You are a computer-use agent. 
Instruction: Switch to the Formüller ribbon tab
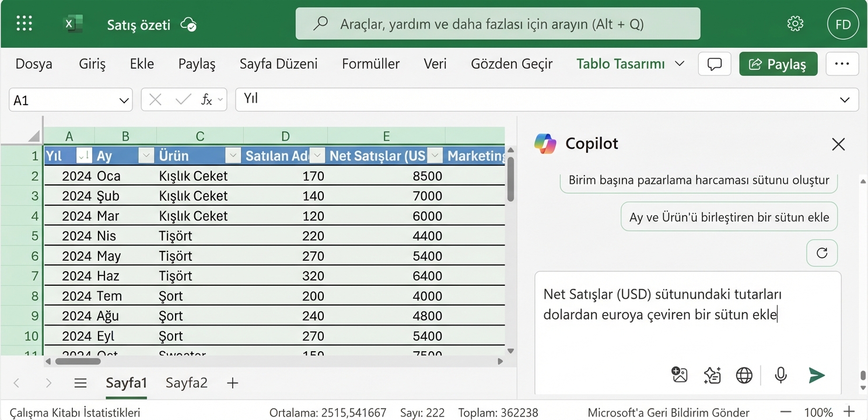[x=370, y=64]
